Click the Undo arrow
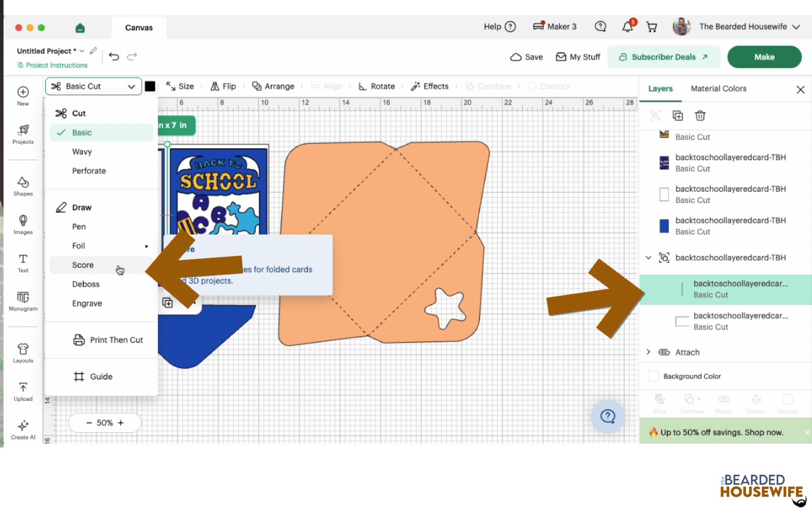Screen dimensions: 812x516 [x=114, y=56]
